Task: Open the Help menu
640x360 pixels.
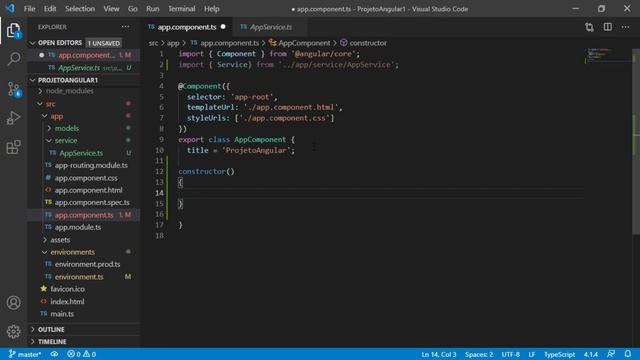Action: point(211,9)
